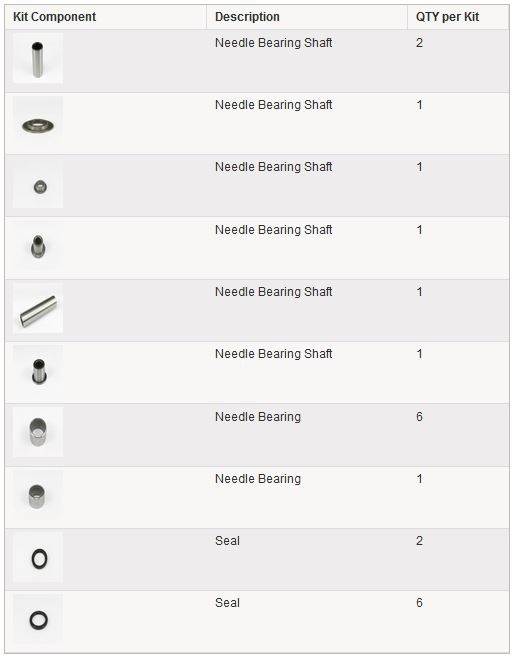Viewport: 516px width, 659px height.
Task: Click the flanged sleeve thumbnail in fourth row
Action: coord(38,246)
